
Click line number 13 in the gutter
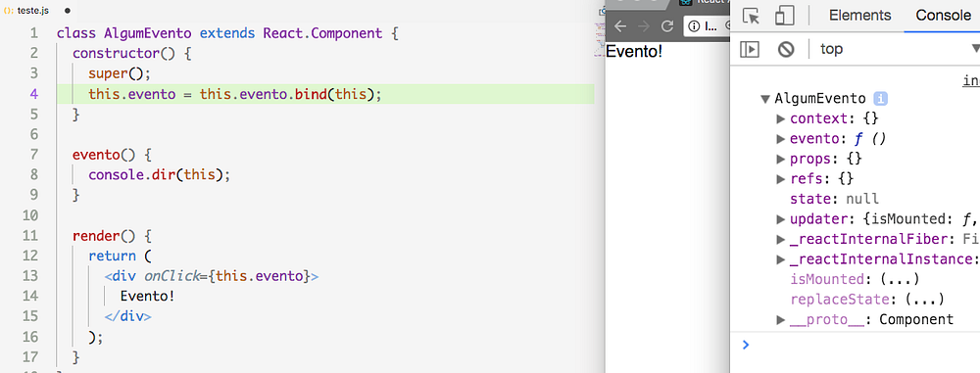point(30,275)
